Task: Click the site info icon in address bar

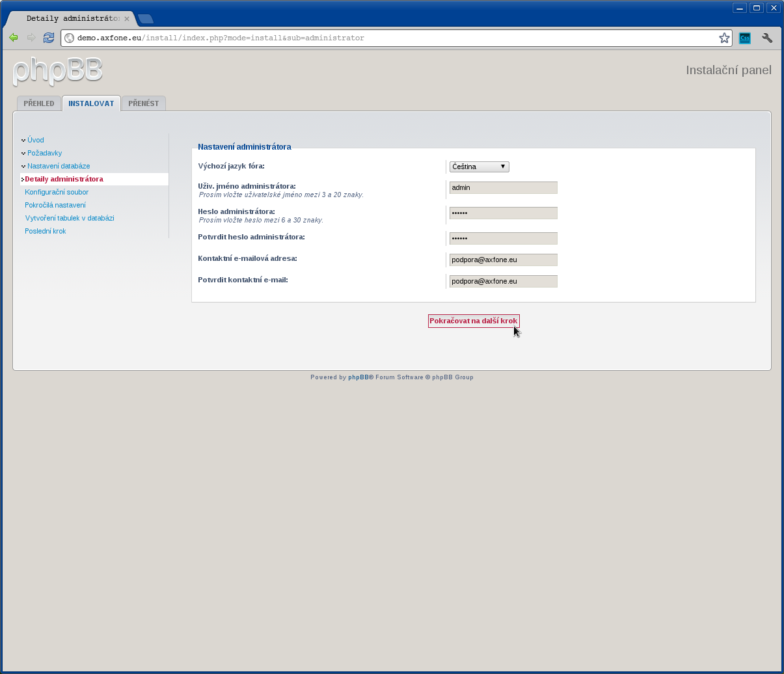Action: click(x=69, y=38)
